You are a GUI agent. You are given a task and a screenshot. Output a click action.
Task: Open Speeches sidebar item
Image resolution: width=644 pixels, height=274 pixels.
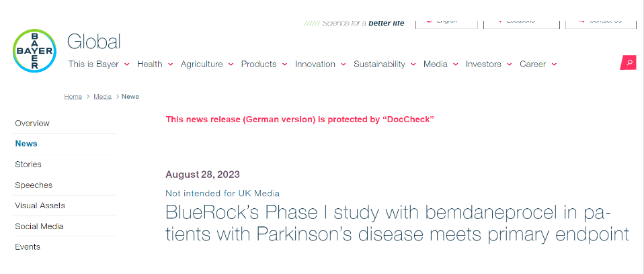(34, 185)
